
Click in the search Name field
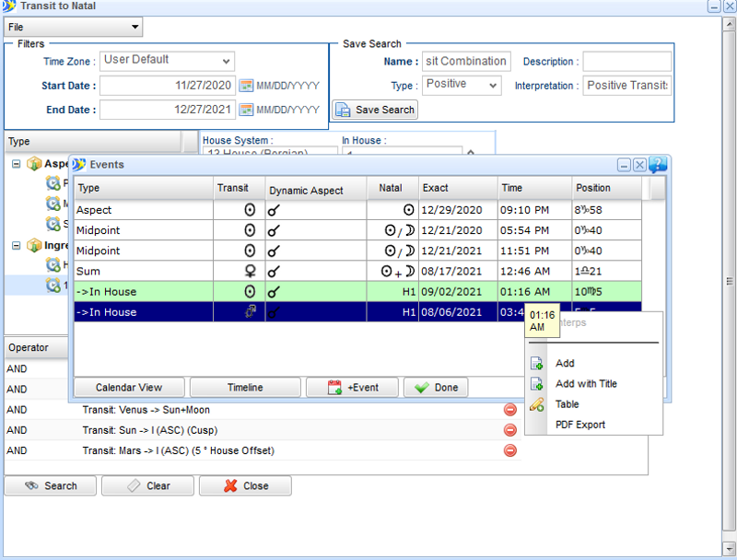pyautogui.click(x=465, y=62)
